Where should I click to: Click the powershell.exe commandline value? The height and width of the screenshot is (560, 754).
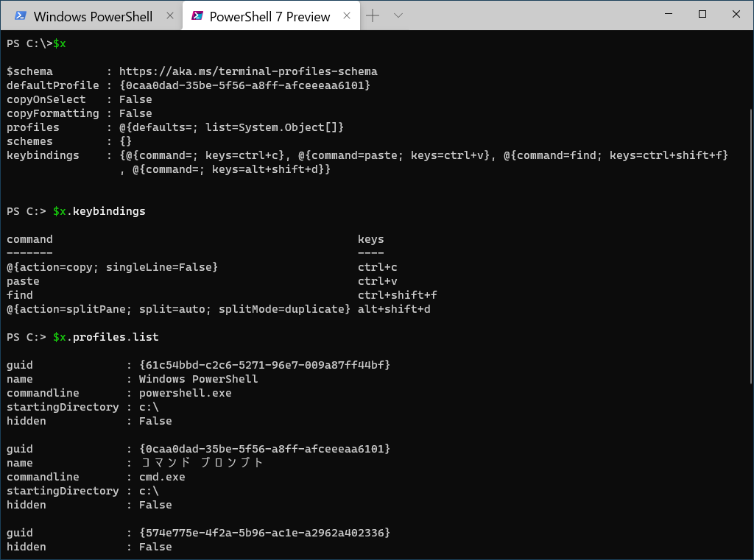(x=185, y=393)
